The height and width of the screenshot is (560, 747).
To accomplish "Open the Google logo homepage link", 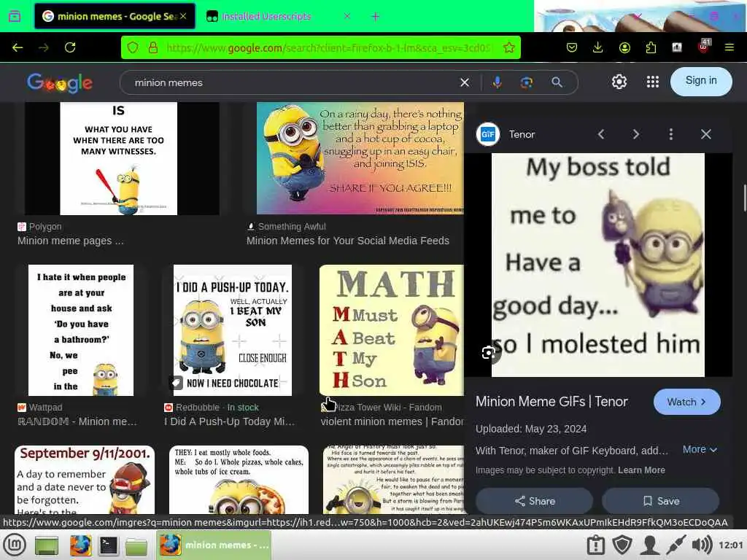I will [60, 83].
